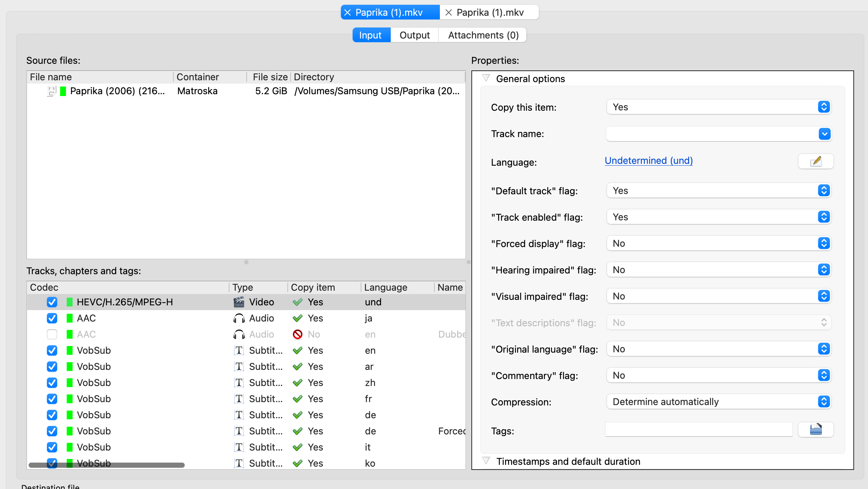The image size is (868, 489).
Task: Open the Track enabled flag dropdown
Action: click(719, 217)
